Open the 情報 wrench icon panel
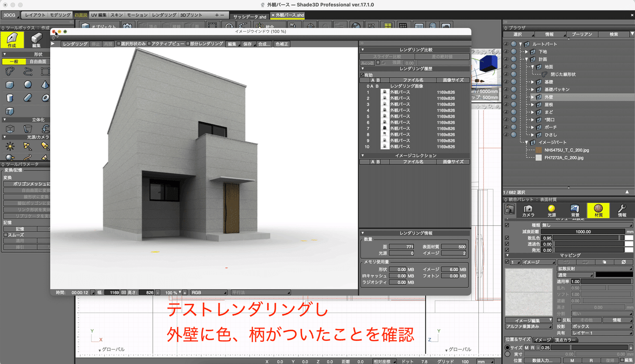This screenshot has height=364, width=635. [x=622, y=210]
